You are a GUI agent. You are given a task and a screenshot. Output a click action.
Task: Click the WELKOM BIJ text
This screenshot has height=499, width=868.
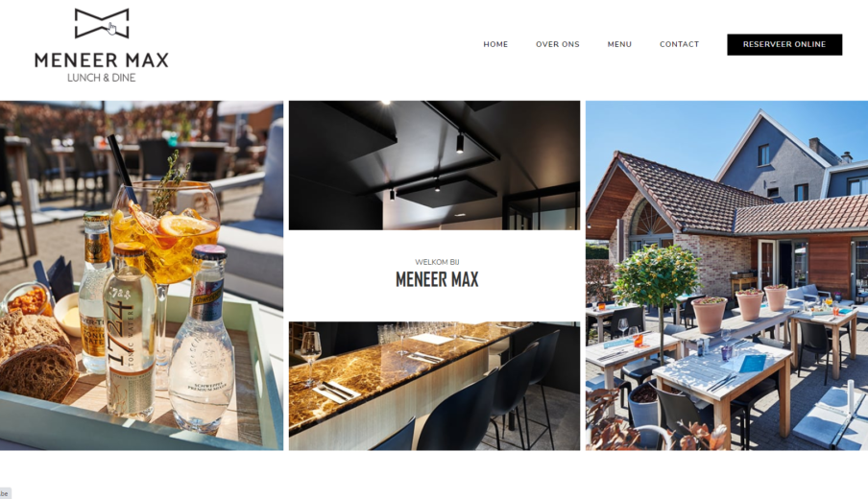(x=437, y=262)
